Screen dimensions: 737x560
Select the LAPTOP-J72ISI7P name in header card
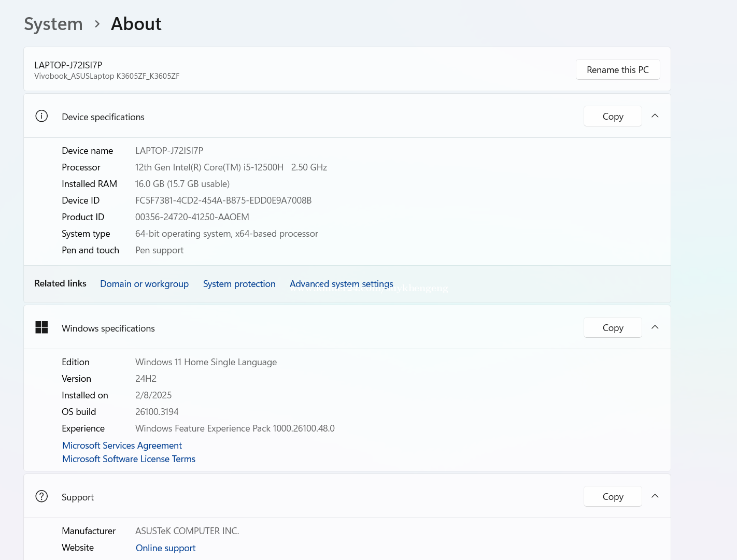[x=68, y=65]
